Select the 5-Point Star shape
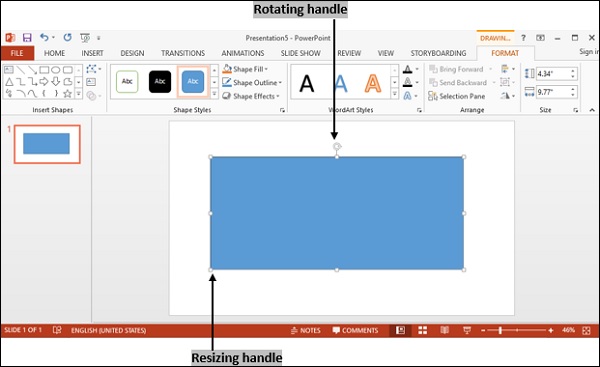 click(68, 93)
